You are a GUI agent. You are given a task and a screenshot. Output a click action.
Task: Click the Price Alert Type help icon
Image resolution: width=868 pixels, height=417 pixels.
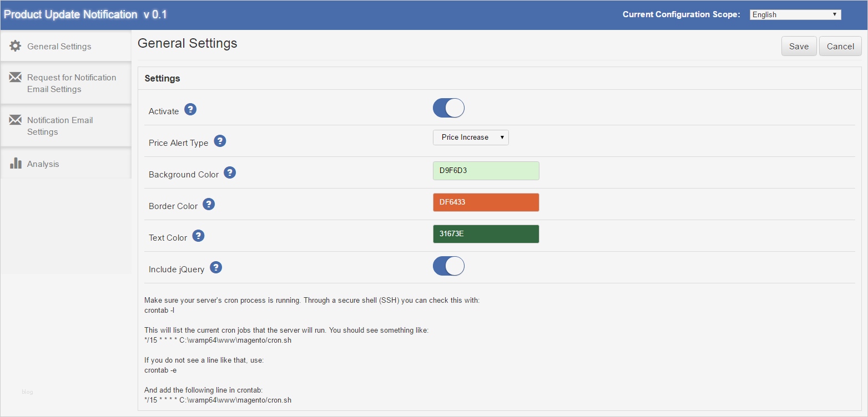pyautogui.click(x=220, y=141)
